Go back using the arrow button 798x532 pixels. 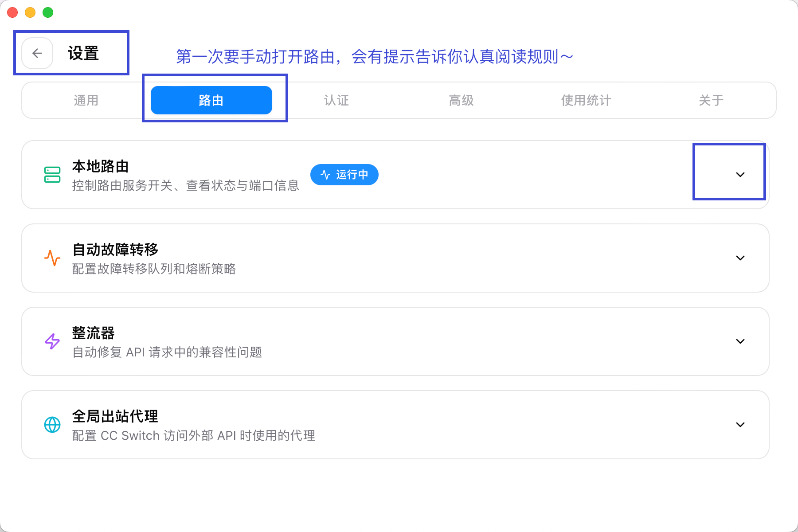click(37, 53)
